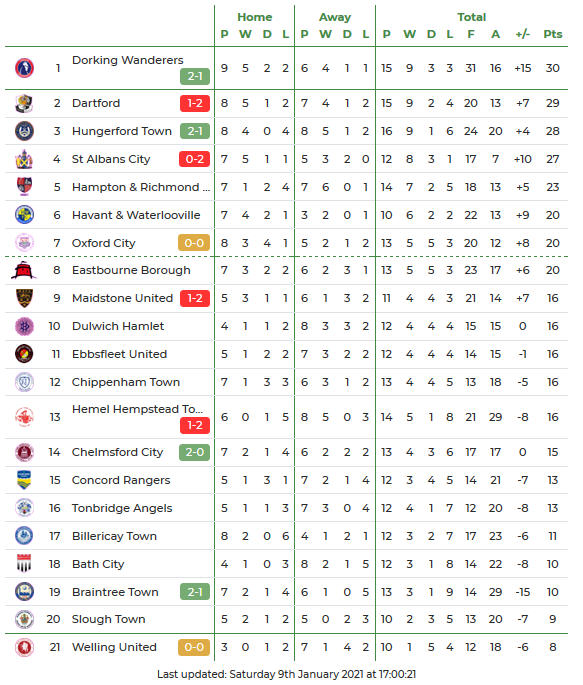Select the Home column group header
This screenshot has width=583, height=685.
click(255, 17)
